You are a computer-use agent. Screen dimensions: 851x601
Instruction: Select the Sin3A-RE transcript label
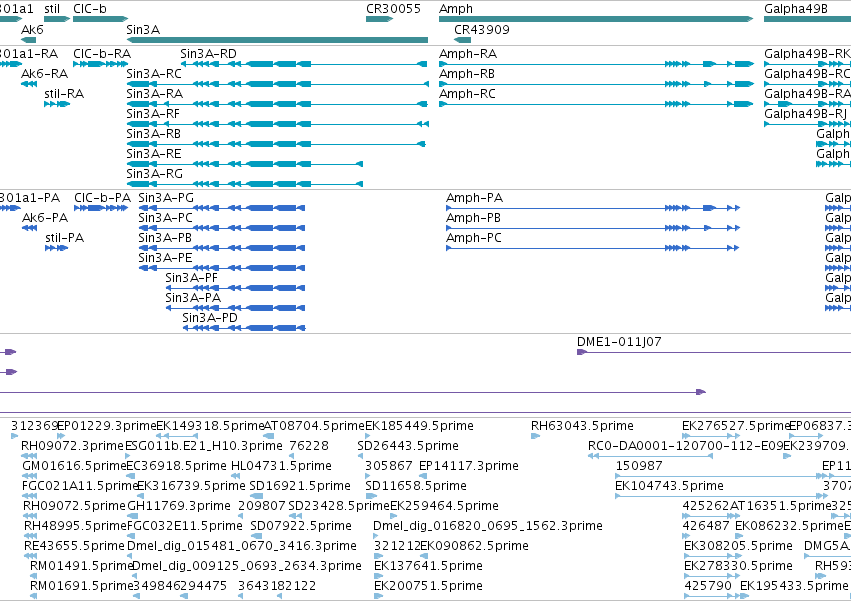154,154
